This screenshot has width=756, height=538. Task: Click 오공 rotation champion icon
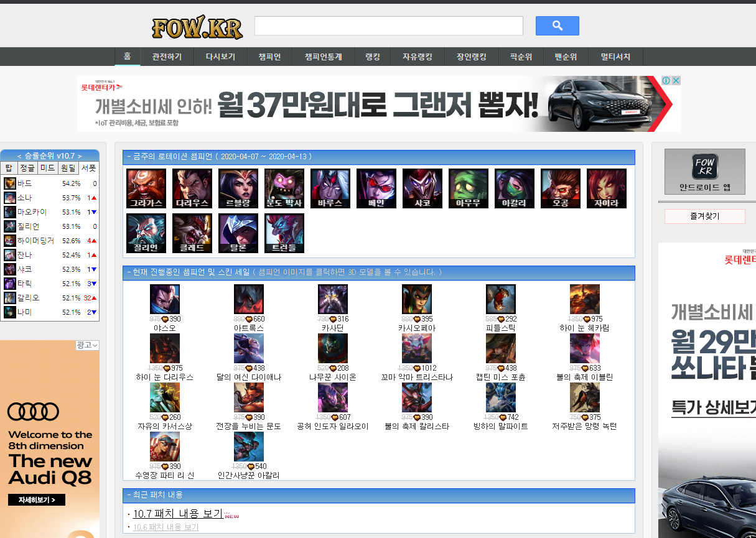tap(561, 188)
